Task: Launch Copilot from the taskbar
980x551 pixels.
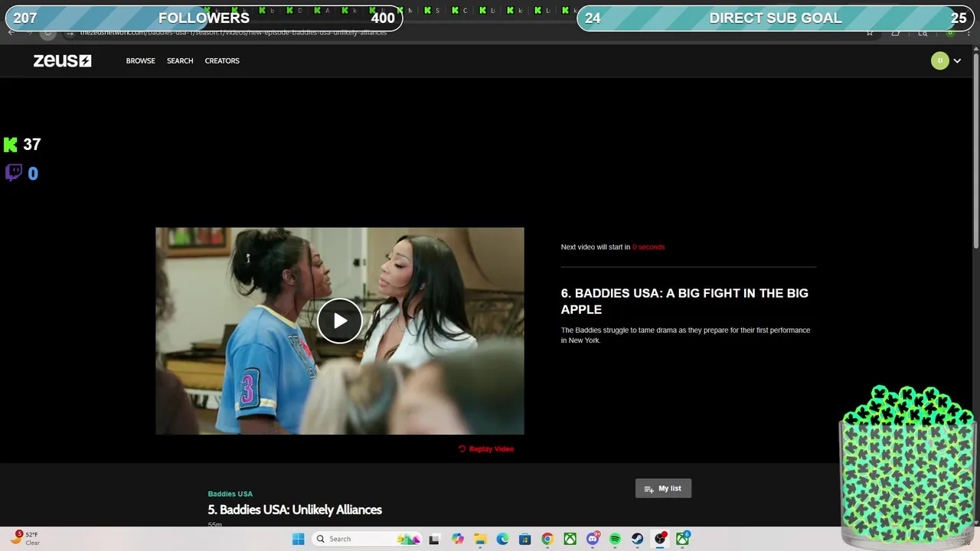Action: 457,539
